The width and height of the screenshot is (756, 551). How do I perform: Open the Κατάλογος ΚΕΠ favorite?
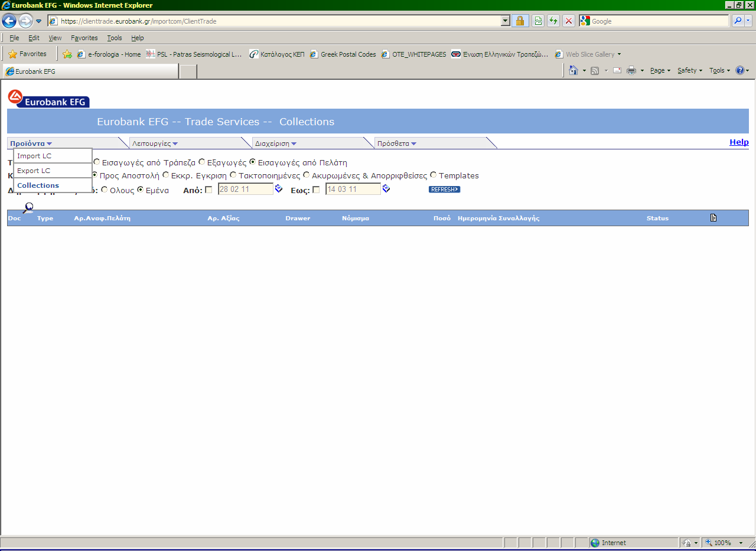pyautogui.click(x=277, y=54)
